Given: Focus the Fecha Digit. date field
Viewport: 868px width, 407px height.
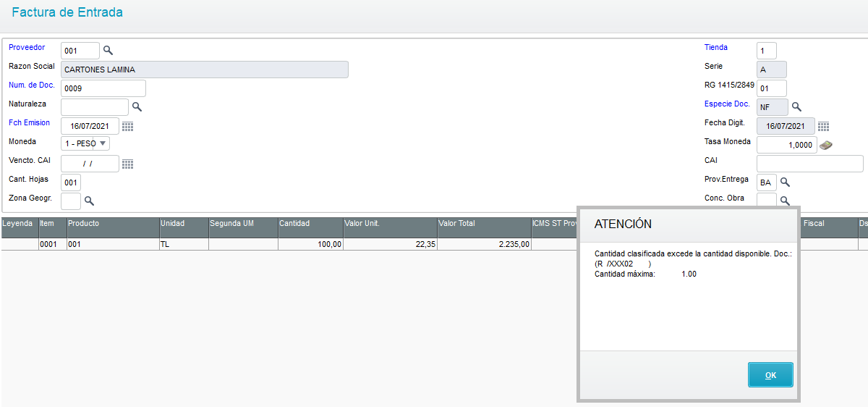Looking at the screenshot, I should point(786,126).
